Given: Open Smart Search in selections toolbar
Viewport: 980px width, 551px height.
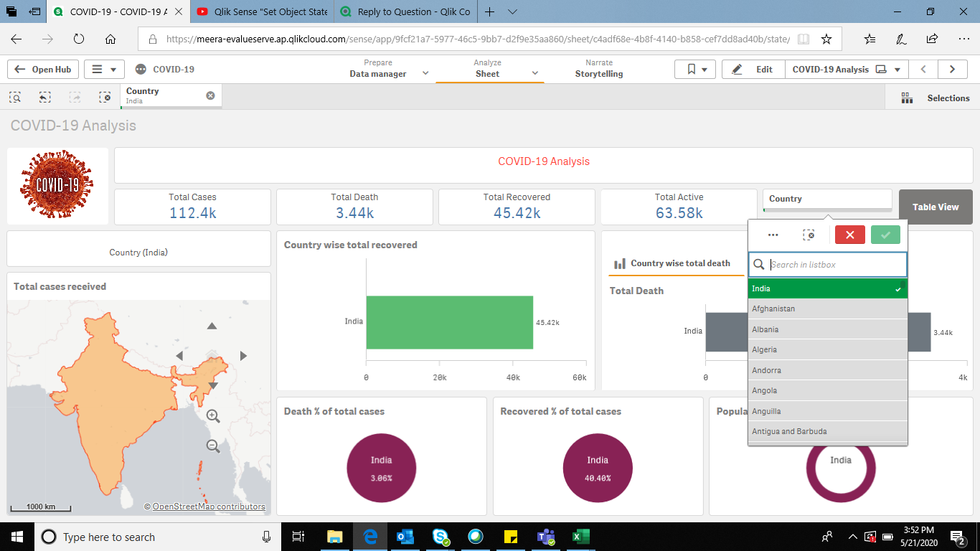Looking at the screenshot, I should pyautogui.click(x=14, y=97).
